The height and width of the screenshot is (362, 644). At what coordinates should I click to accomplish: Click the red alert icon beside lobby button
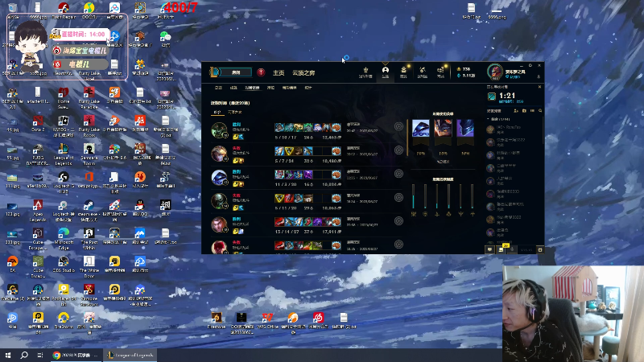261,72
